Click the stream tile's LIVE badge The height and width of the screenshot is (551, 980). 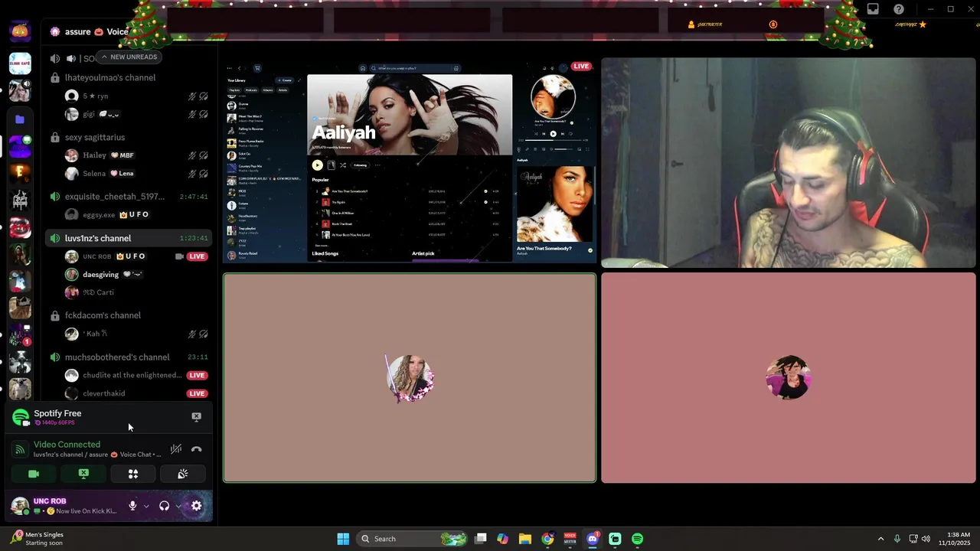click(x=582, y=67)
